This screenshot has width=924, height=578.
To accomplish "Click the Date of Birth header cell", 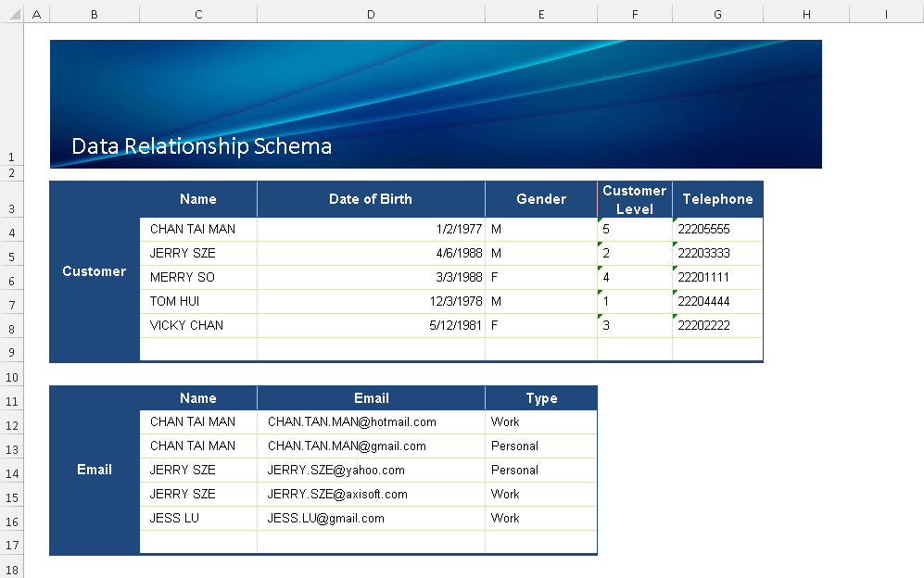I will coord(371,199).
